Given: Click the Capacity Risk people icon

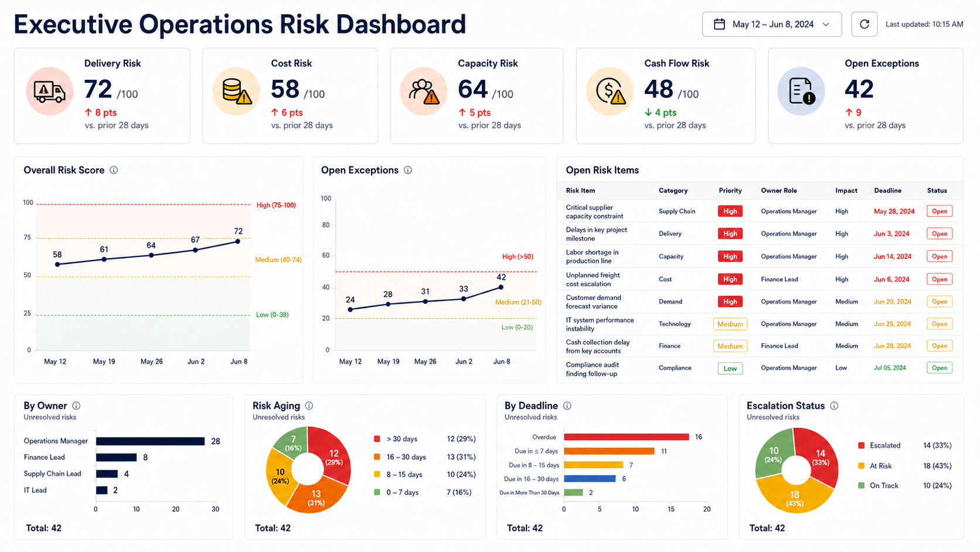Looking at the screenshot, I should coord(424,91).
